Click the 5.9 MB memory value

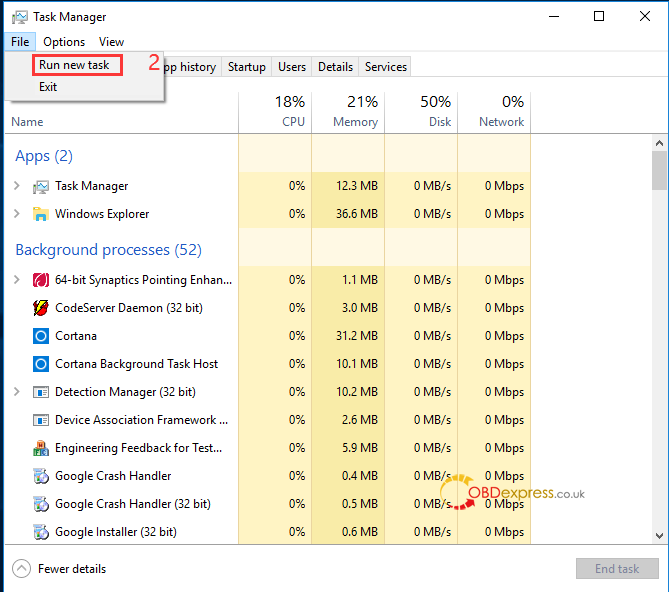click(360, 448)
